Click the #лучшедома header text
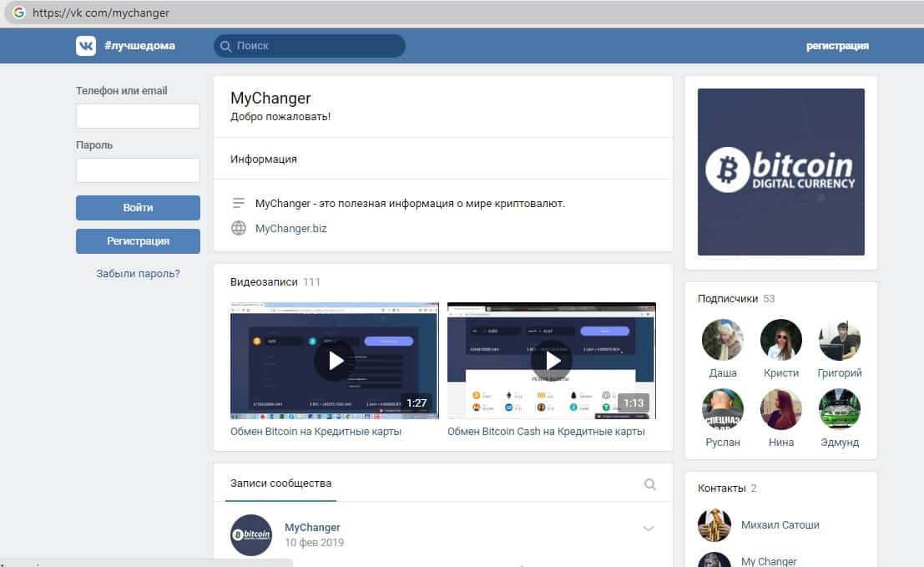 [139, 46]
